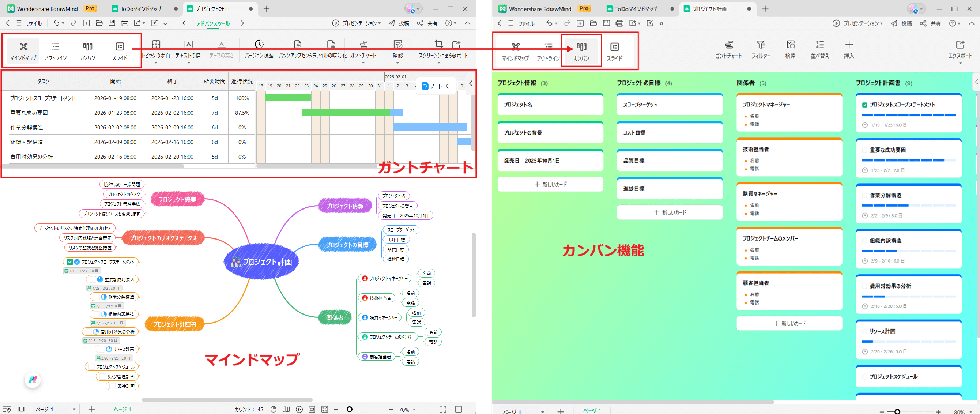Click 新しいカード under プロジェクトの目標 column
980x414 pixels.
pyautogui.click(x=670, y=212)
